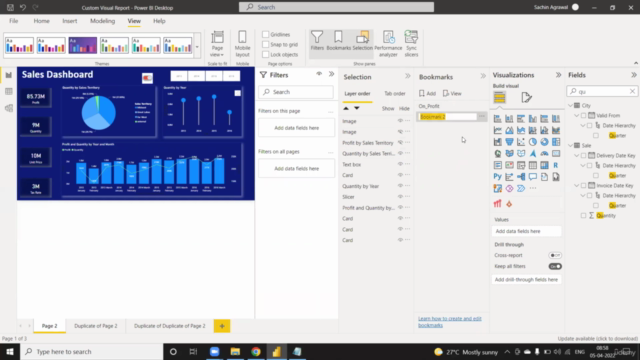Open more options for Bookmark 2
This screenshot has width=640, height=360.
point(482,117)
